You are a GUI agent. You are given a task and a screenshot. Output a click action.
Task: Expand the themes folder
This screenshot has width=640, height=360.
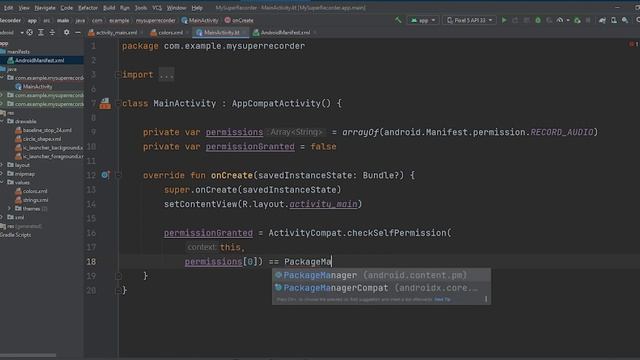(x=10, y=209)
